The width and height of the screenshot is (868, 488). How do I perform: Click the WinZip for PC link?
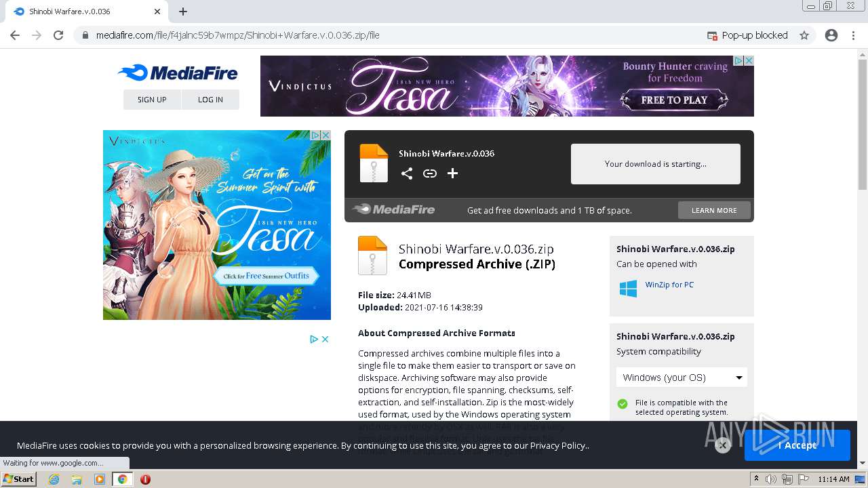tap(669, 285)
